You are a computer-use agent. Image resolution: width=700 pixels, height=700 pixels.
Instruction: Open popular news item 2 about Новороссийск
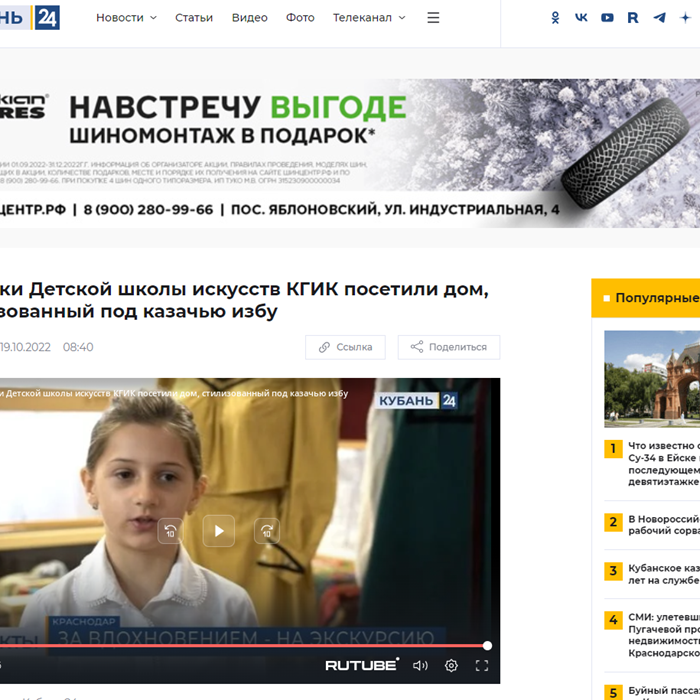click(x=652, y=525)
